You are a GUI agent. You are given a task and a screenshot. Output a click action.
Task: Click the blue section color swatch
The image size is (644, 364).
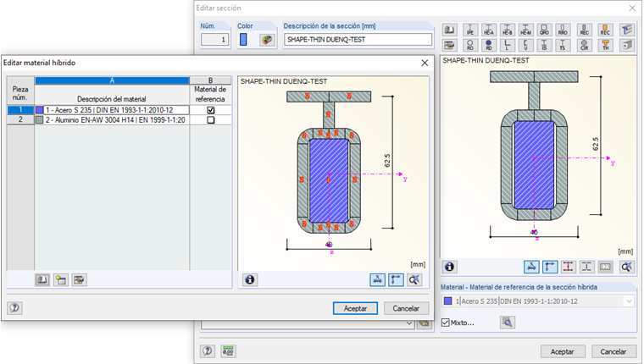click(243, 40)
